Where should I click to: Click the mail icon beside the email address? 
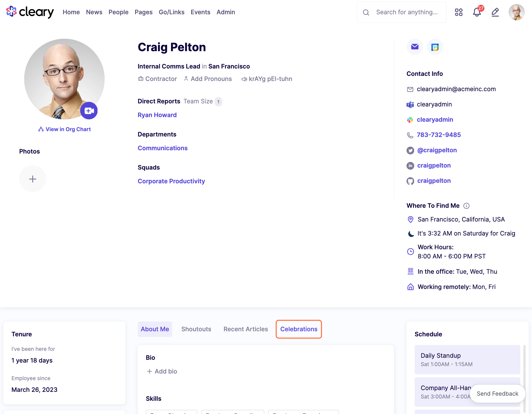coord(410,89)
